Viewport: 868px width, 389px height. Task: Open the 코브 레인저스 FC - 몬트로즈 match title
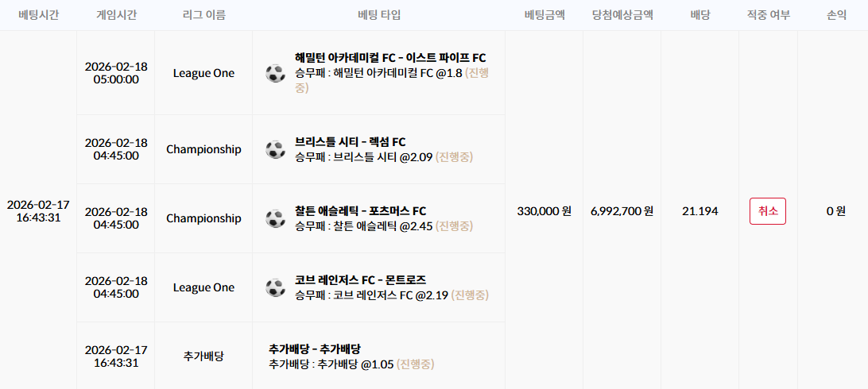[360, 280]
